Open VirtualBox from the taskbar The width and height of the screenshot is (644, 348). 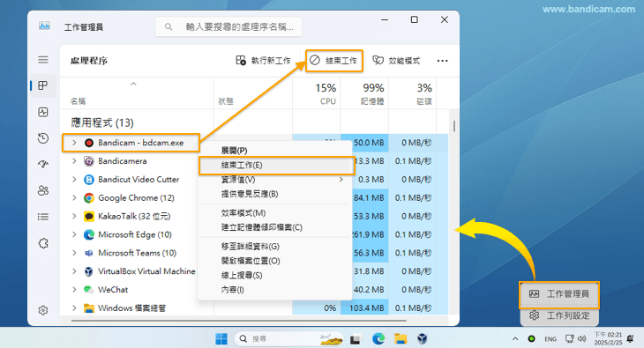pyautogui.click(x=423, y=338)
